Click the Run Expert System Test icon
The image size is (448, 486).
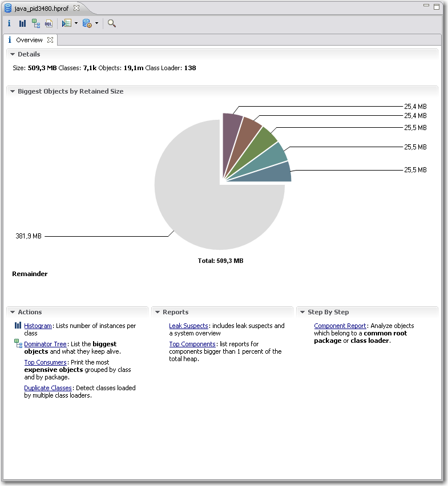click(x=67, y=23)
